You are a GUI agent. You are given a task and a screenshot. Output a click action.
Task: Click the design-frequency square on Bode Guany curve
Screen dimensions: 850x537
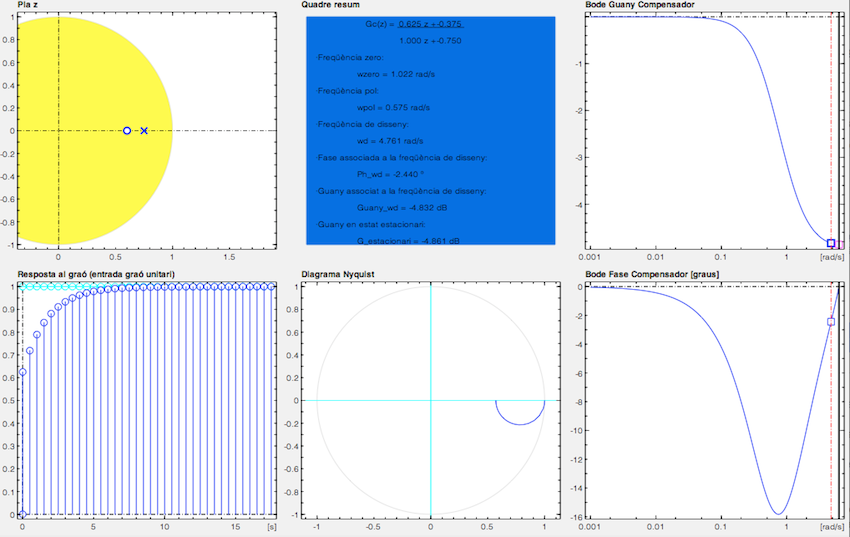[x=831, y=243]
